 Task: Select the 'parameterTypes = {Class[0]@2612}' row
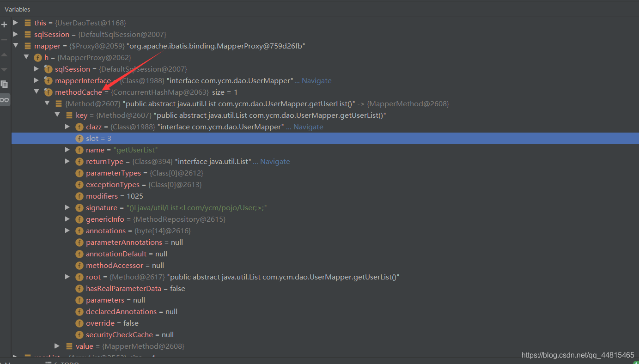(x=325, y=173)
